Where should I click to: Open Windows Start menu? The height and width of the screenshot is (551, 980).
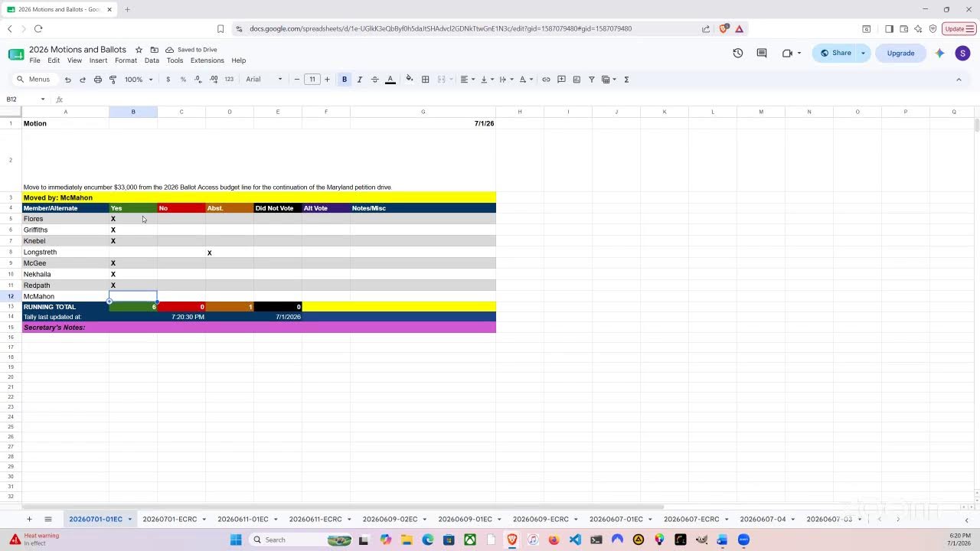236,540
